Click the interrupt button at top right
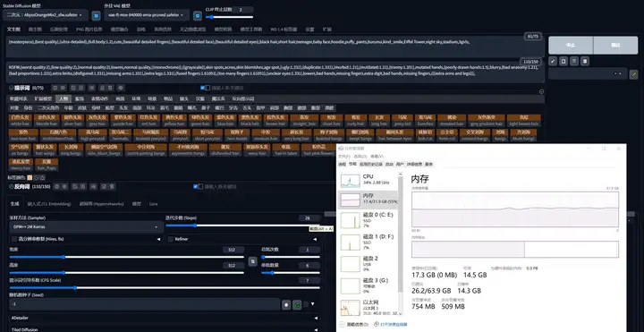The image size is (644, 332). click(571, 46)
